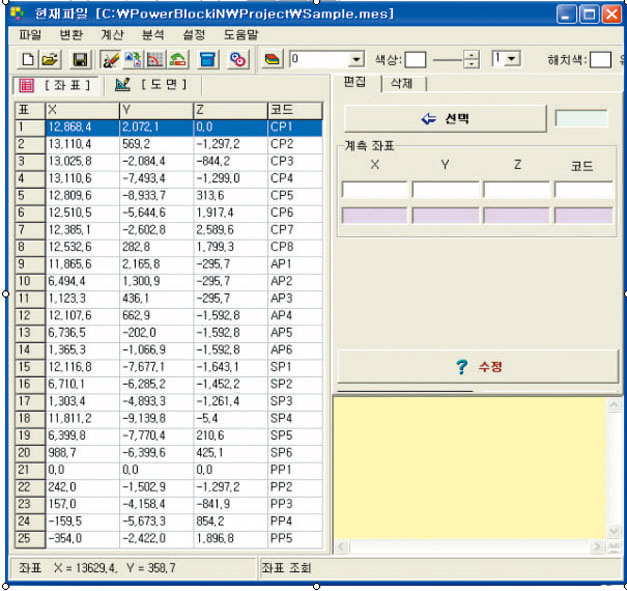Click the 선택 button
Viewport: 627px width, 591px height.
point(445,118)
